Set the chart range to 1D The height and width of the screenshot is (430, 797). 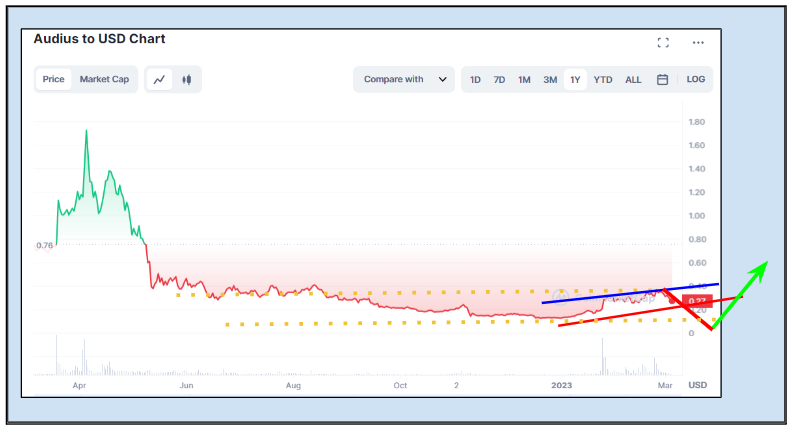(475, 80)
